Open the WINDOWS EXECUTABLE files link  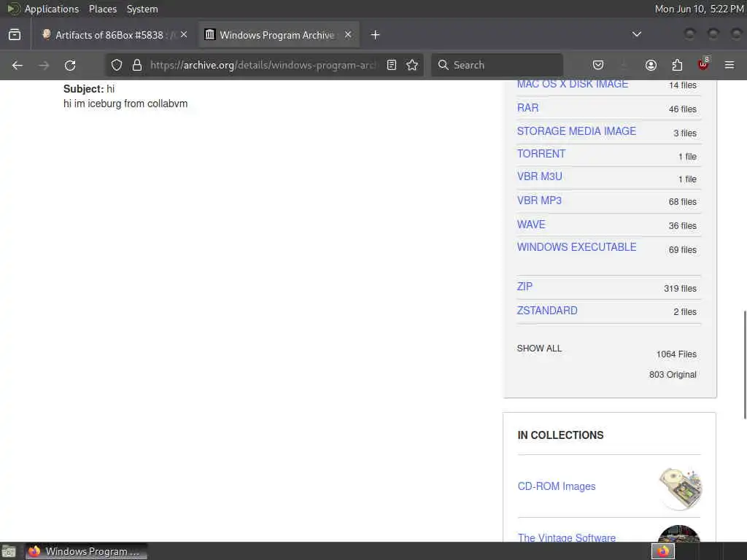point(576,247)
